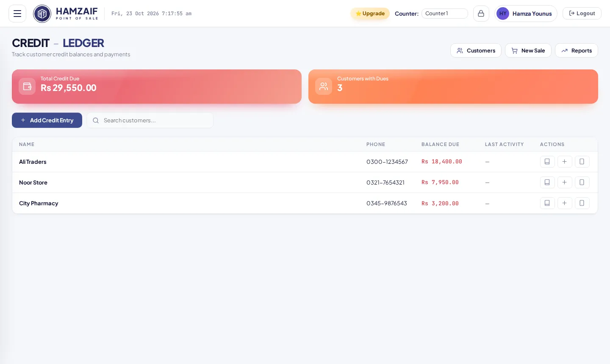
Task: Click the Upgrade button
Action: [x=370, y=14]
